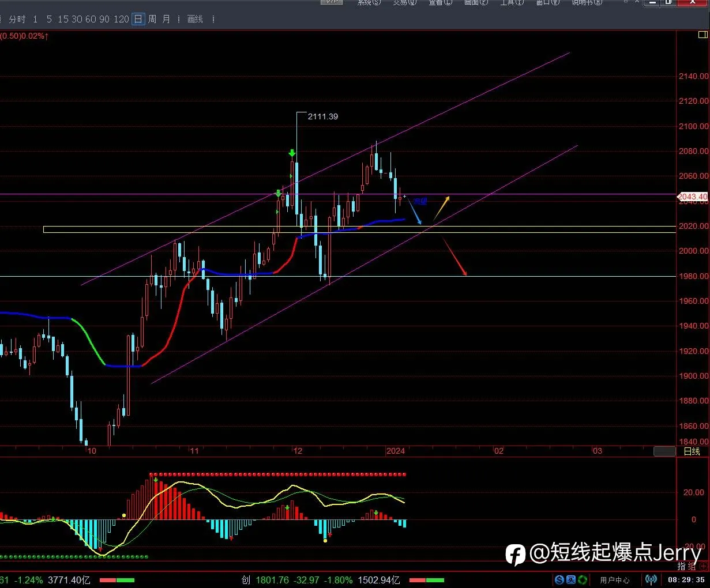Open the 画线 drawing tools
The image size is (710, 588).
(x=195, y=19)
